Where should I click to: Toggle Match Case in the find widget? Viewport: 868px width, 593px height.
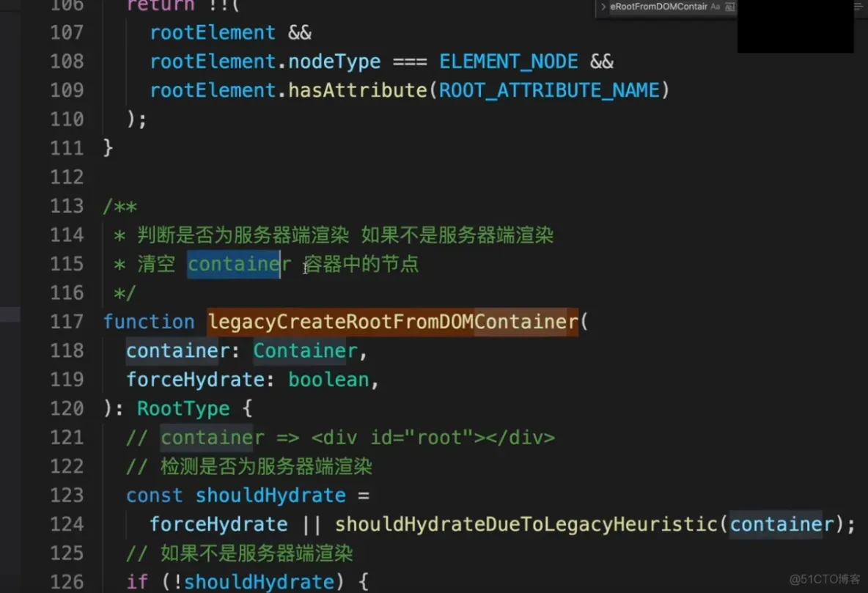point(716,7)
